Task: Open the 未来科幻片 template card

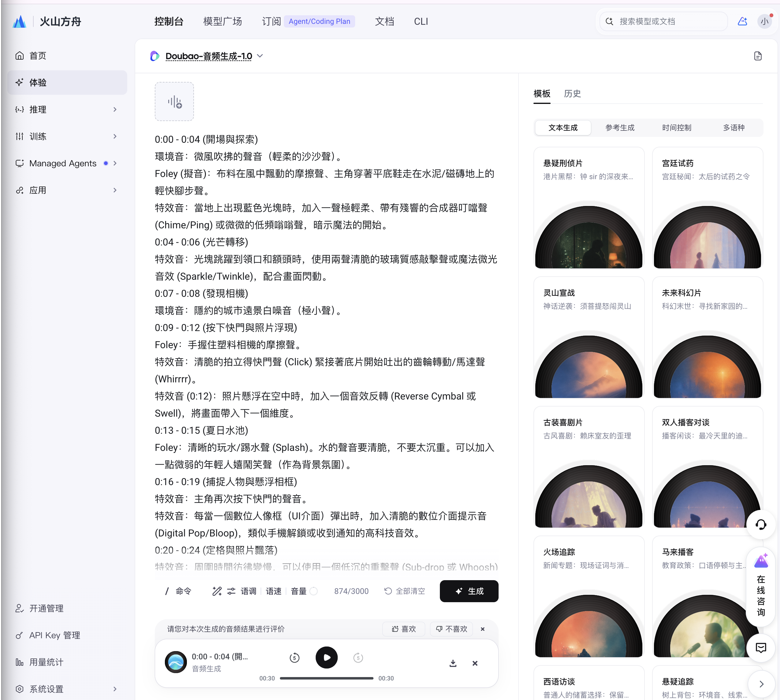Action: [x=707, y=338]
